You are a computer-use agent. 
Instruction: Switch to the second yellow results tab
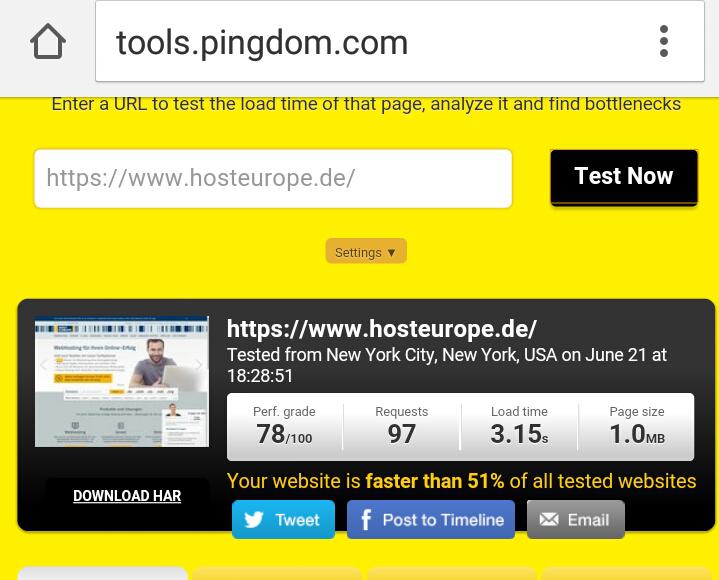(x=277, y=573)
